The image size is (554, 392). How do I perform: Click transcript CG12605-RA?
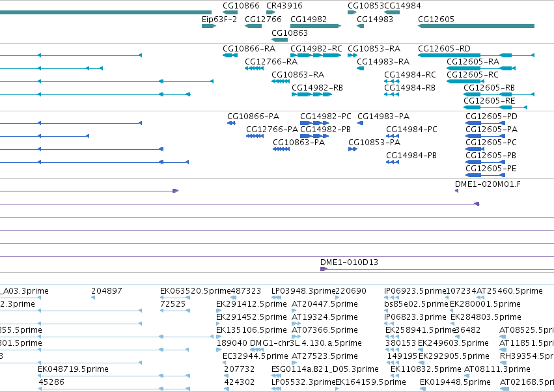pyautogui.click(x=473, y=62)
